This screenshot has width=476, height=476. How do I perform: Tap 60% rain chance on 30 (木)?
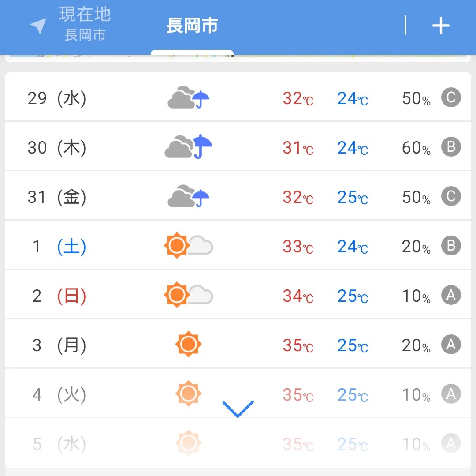point(416,148)
